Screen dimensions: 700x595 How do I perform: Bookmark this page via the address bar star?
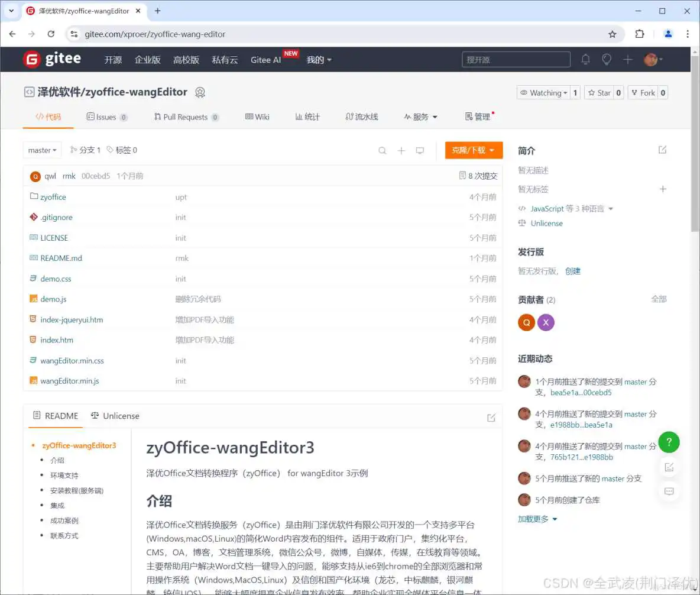tap(613, 34)
